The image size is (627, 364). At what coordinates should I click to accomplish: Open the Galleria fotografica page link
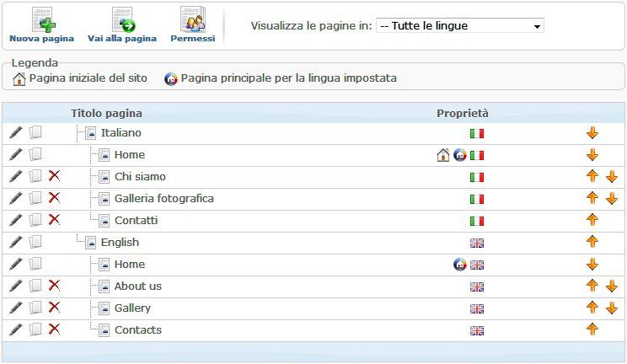click(x=163, y=199)
